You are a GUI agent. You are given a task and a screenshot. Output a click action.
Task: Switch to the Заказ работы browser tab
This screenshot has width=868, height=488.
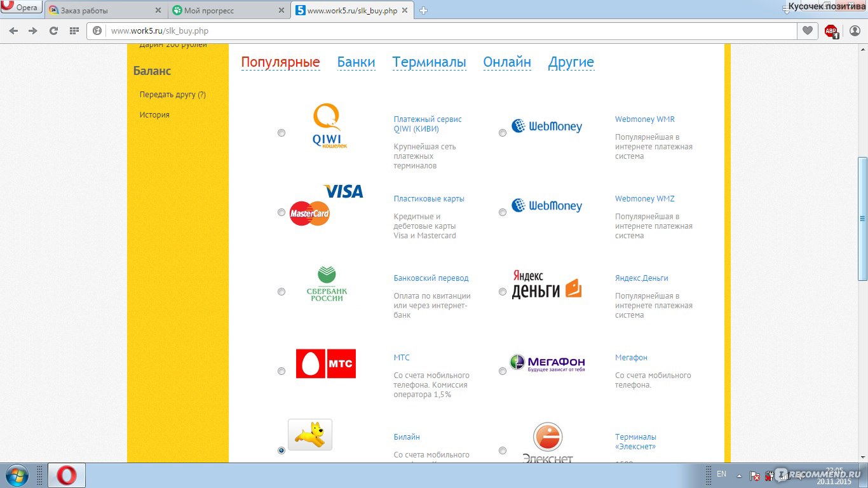click(x=105, y=11)
